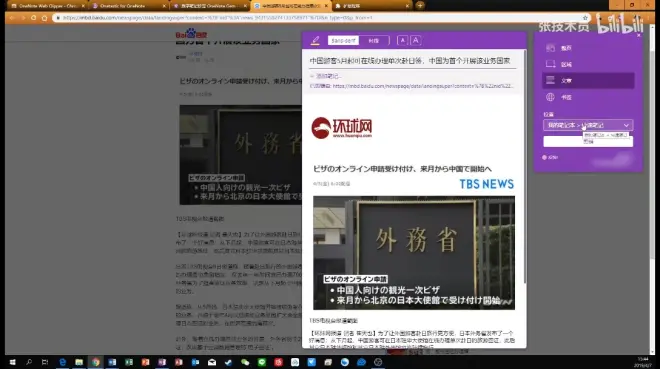This screenshot has height=369, width=660.
Task: Click the taskbar clock
Action: coord(643,362)
